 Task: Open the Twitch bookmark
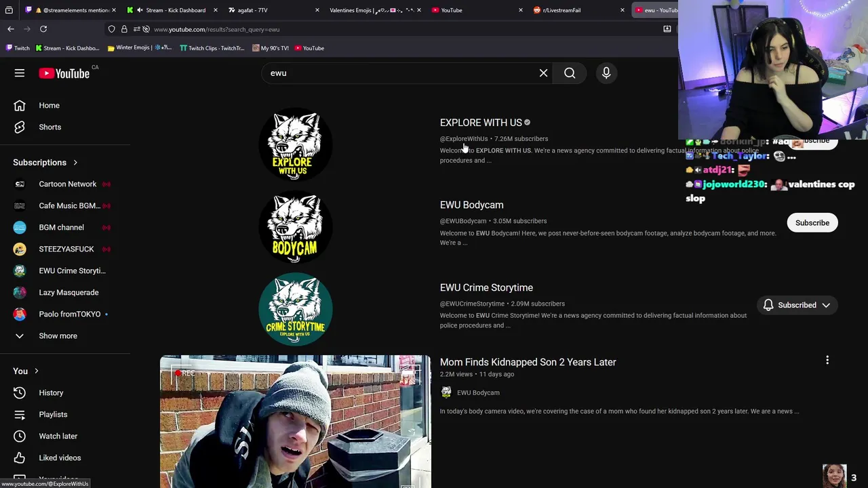(x=18, y=48)
